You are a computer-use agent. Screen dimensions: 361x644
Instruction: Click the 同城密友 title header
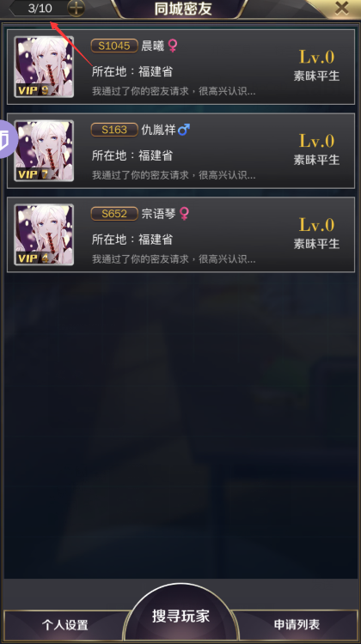[x=183, y=9]
